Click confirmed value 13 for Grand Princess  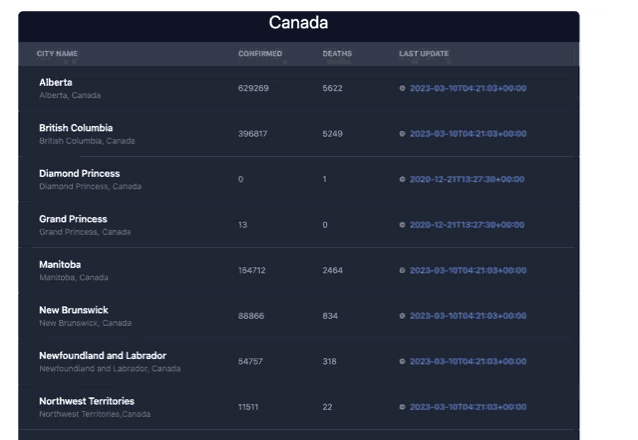(x=243, y=225)
